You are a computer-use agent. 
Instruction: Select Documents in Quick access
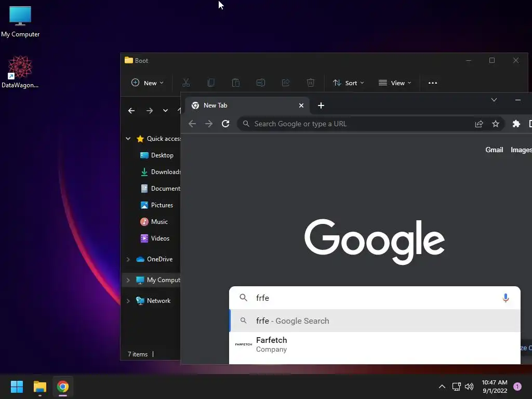tap(160, 188)
